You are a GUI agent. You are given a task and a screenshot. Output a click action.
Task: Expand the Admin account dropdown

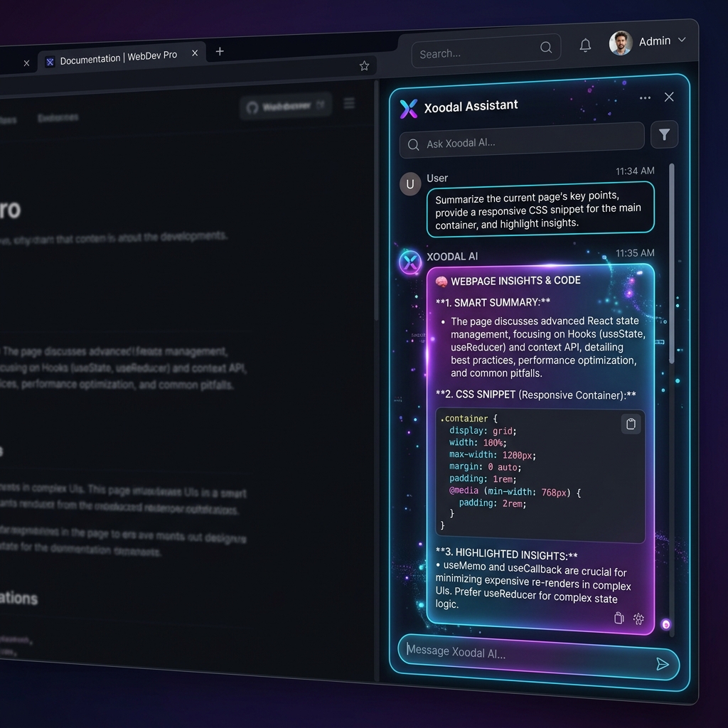(x=682, y=40)
